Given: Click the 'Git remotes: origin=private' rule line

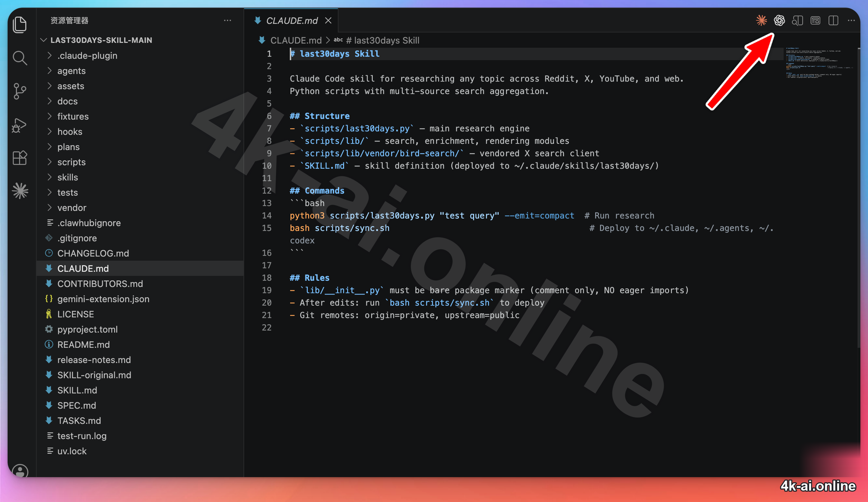Looking at the screenshot, I should 405,315.
